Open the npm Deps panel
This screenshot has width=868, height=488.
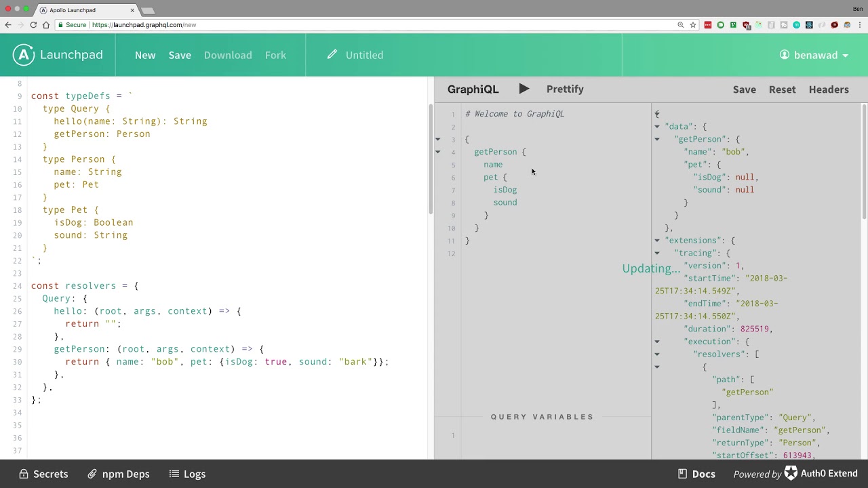pyautogui.click(x=118, y=474)
